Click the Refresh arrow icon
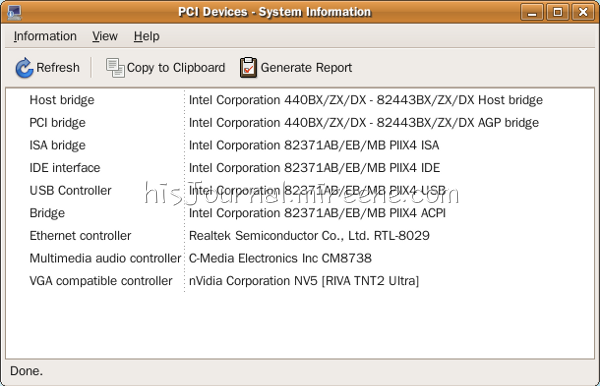This screenshot has height=386, width=600. click(x=24, y=68)
